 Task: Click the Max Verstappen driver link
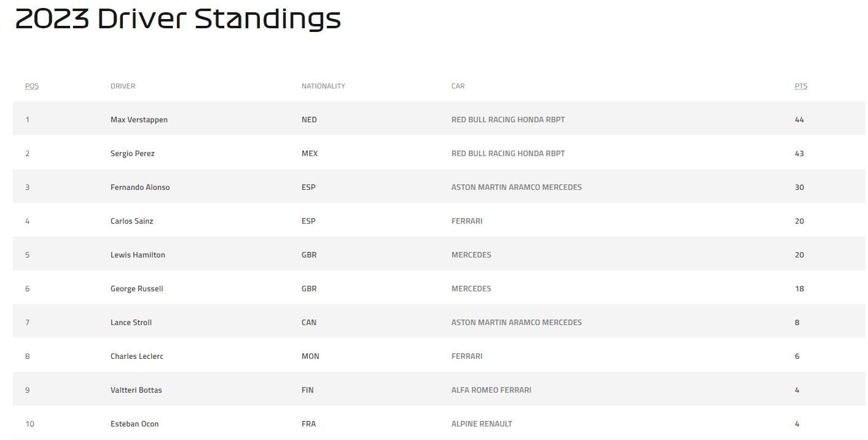(x=139, y=120)
